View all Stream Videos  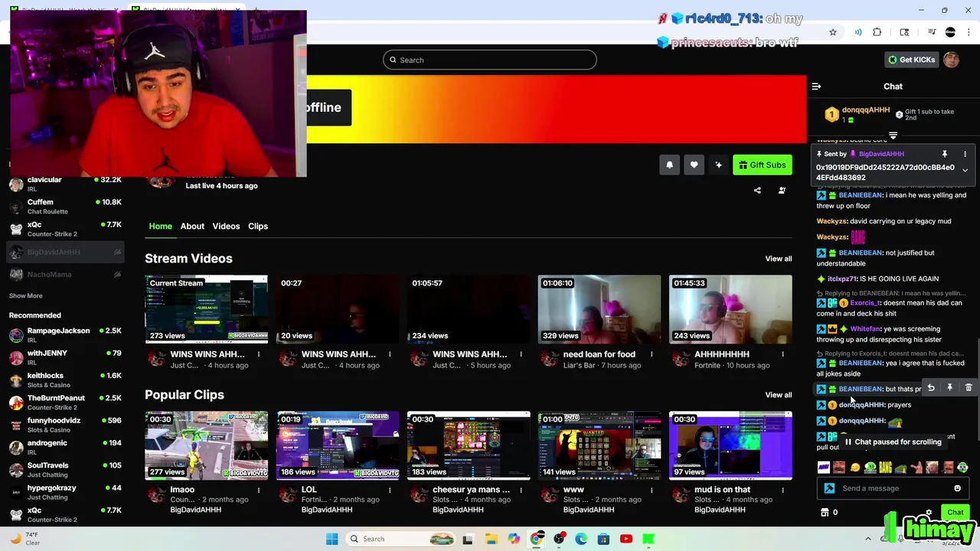click(x=779, y=259)
